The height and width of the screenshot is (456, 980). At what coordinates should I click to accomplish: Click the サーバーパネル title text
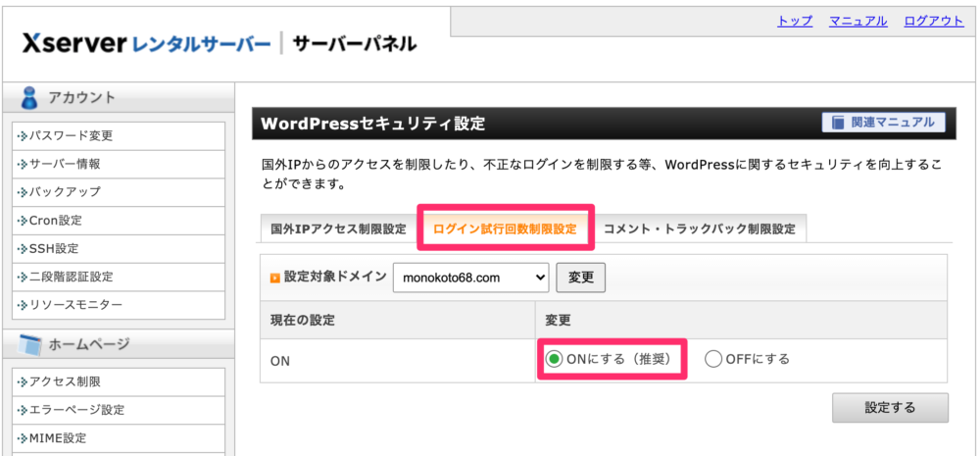(355, 44)
